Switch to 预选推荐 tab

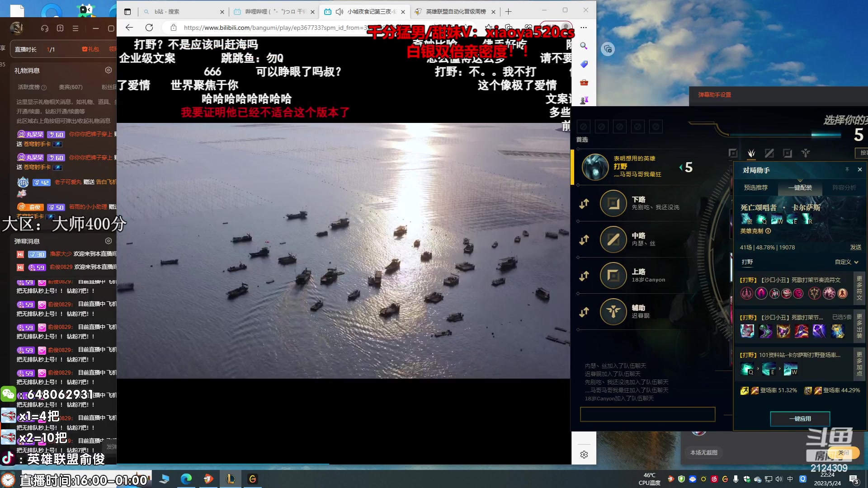point(755,188)
